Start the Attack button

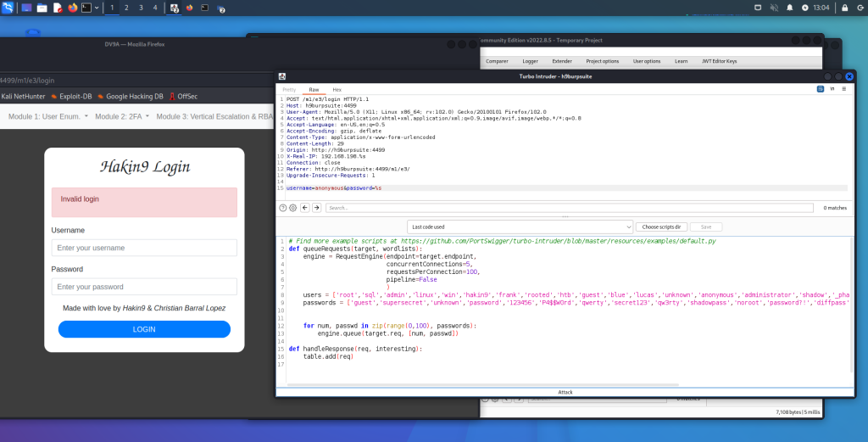pos(565,392)
